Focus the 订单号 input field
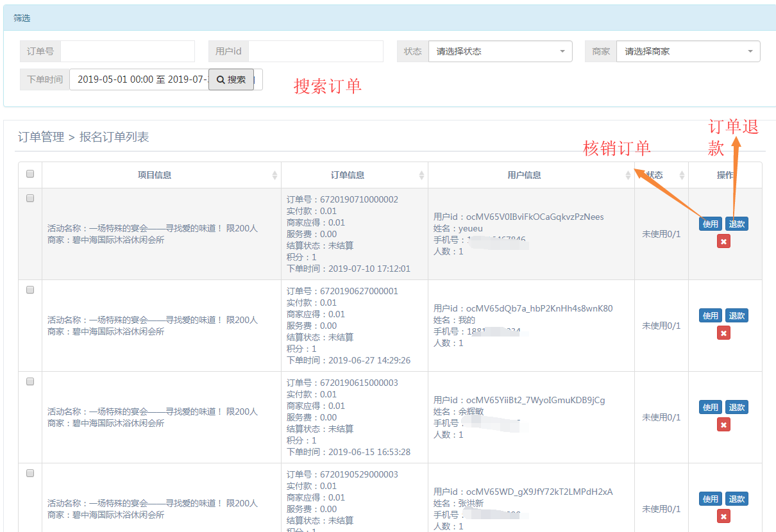 128,51
